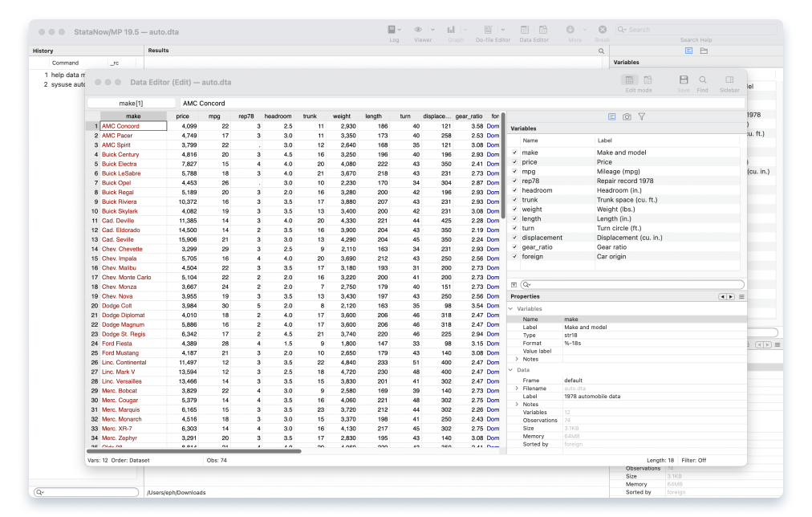Open the Viewer eye icon

click(418, 30)
